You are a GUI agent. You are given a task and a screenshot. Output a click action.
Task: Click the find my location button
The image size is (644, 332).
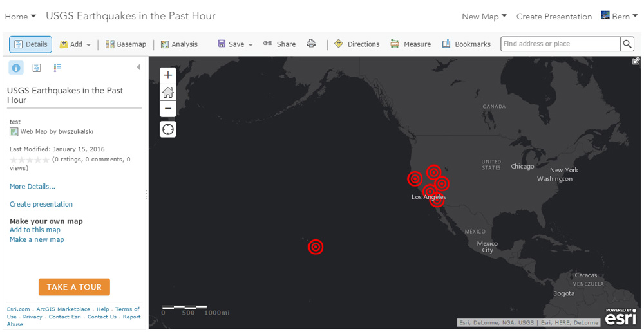168,130
